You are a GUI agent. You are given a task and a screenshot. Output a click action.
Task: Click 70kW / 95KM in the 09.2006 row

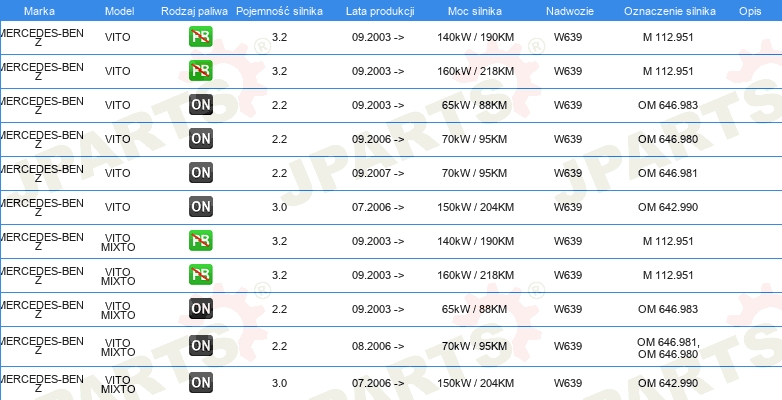pos(474,139)
